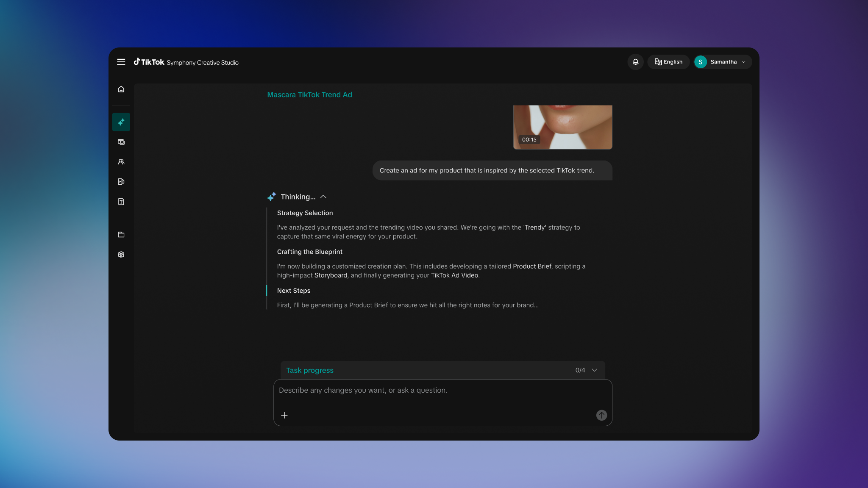Open the English language selector
This screenshot has height=488, width=868.
tap(668, 62)
